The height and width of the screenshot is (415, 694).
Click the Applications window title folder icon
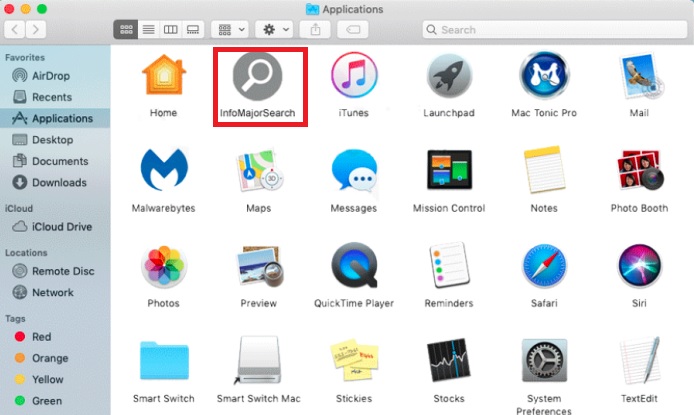tap(312, 9)
